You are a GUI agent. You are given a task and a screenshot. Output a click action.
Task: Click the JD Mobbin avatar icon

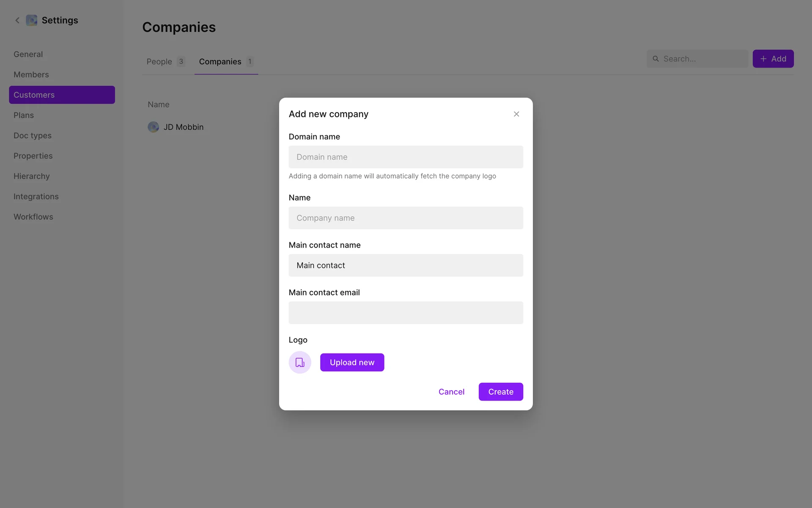[x=153, y=127]
